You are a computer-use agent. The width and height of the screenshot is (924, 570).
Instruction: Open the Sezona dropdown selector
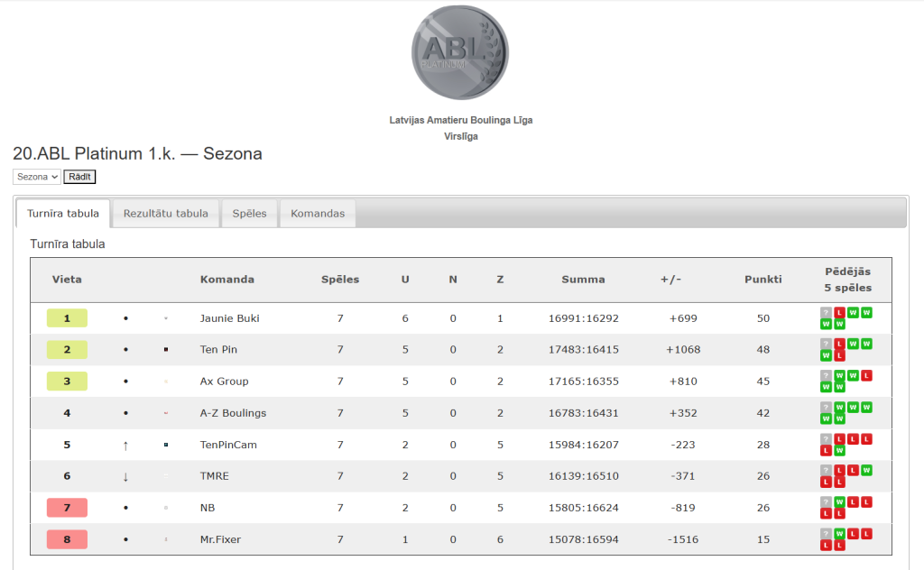[x=37, y=177]
